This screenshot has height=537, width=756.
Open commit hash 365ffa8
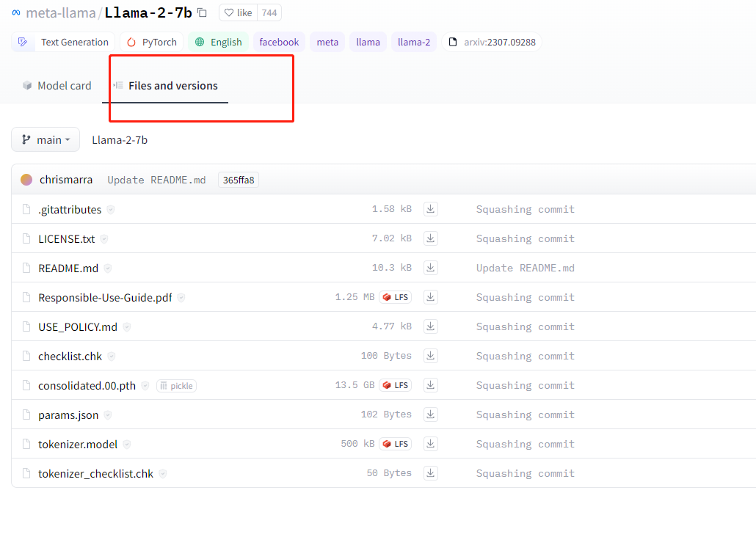239,180
